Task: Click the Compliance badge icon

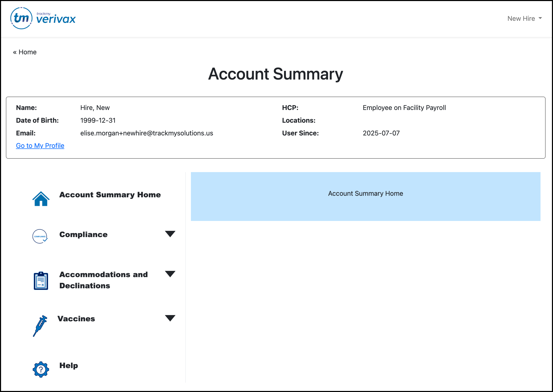Action: point(40,236)
